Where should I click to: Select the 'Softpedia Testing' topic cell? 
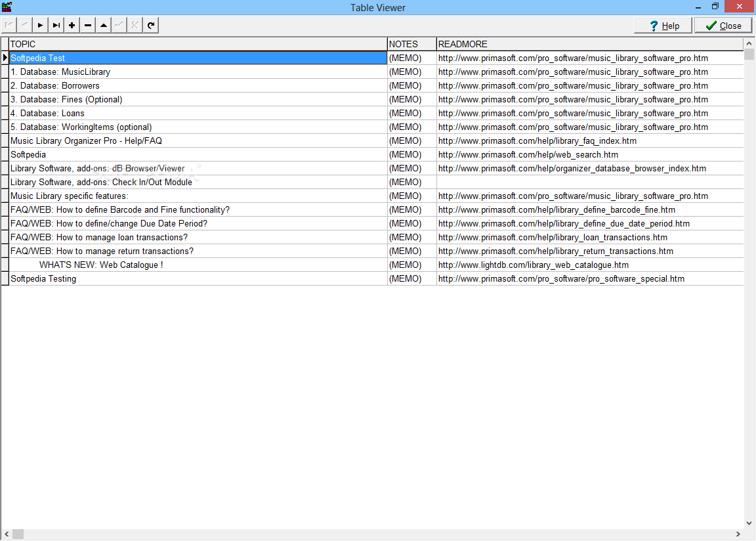[x=198, y=278]
